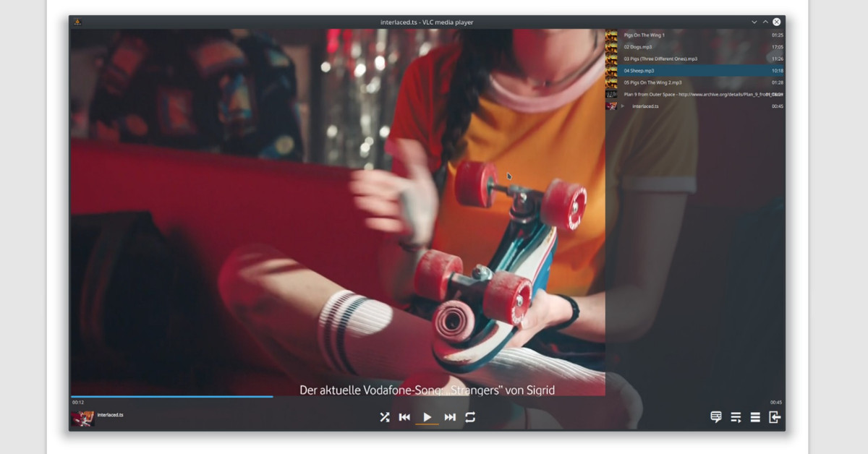Click the 'interlaced.ts' playlist entry
The image size is (868, 454).
tap(645, 106)
